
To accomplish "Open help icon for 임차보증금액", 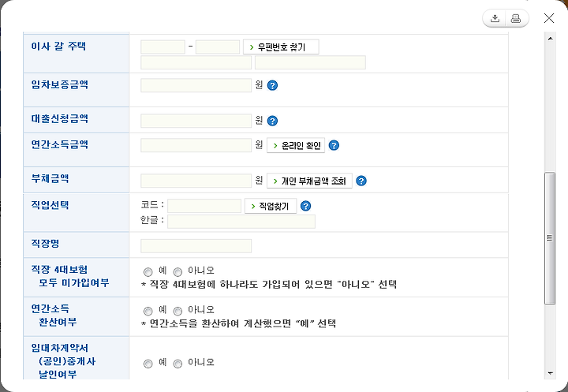I will (x=272, y=85).
